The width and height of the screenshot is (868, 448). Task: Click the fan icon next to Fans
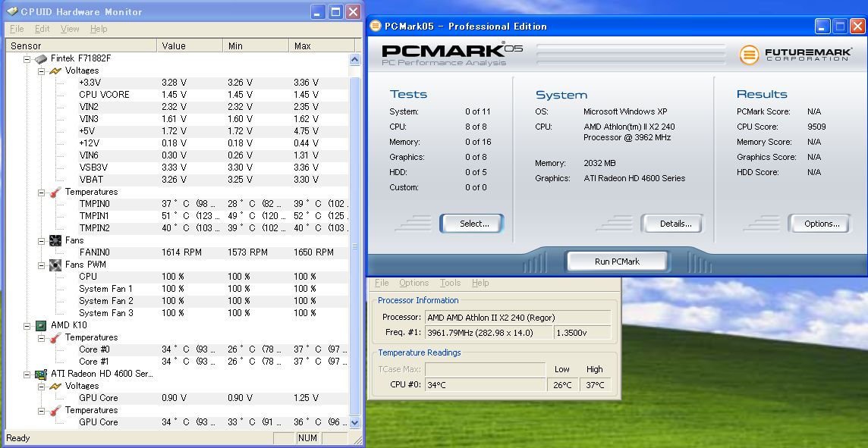[x=55, y=240]
